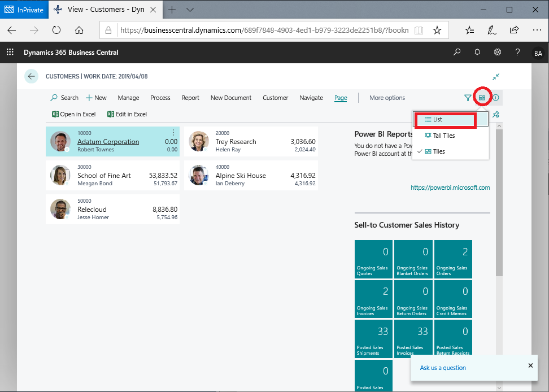The image size is (549, 392).
Task: Open the Navigate menu
Action: point(311,98)
